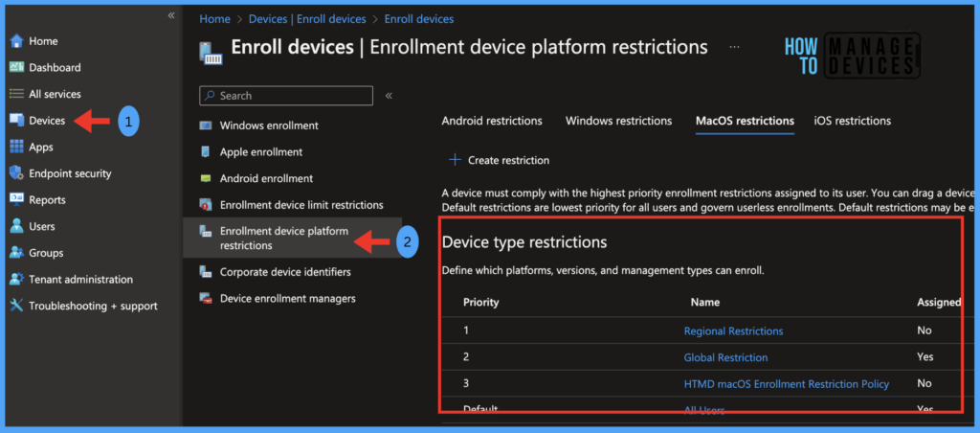Screen dimensions: 980x433
Task: Click the Tenant administration icon
Action: [16, 280]
